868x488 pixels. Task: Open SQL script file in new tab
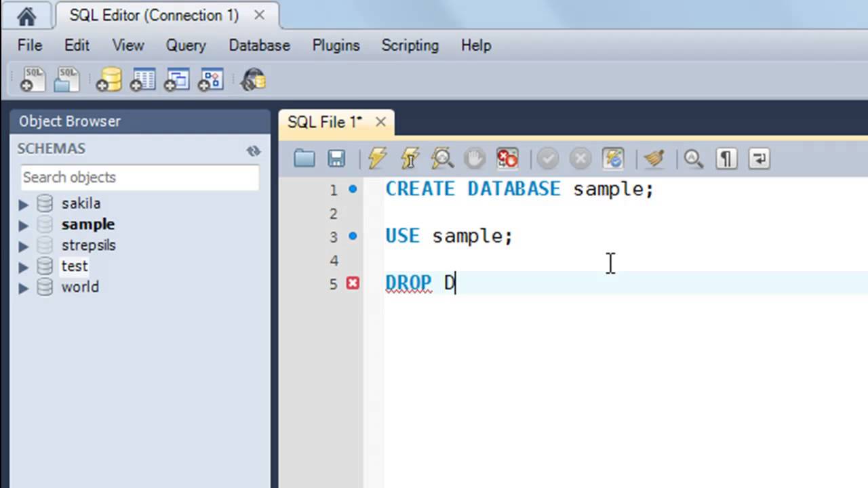(66, 79)
